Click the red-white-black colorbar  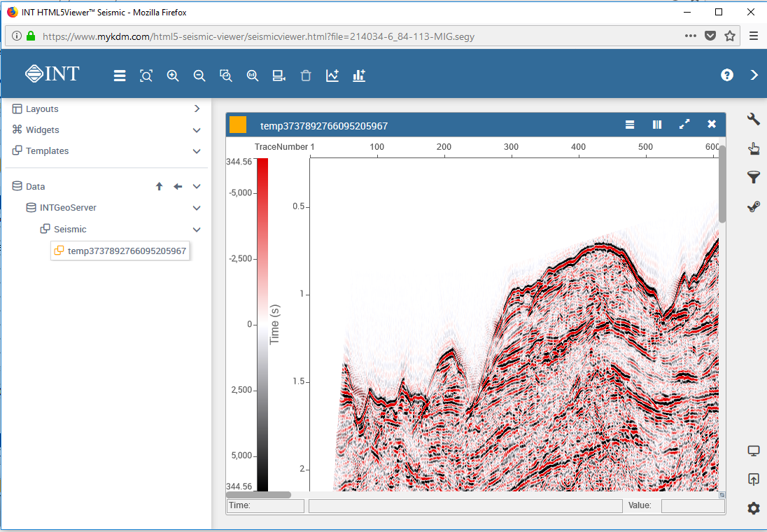point(262,324)
